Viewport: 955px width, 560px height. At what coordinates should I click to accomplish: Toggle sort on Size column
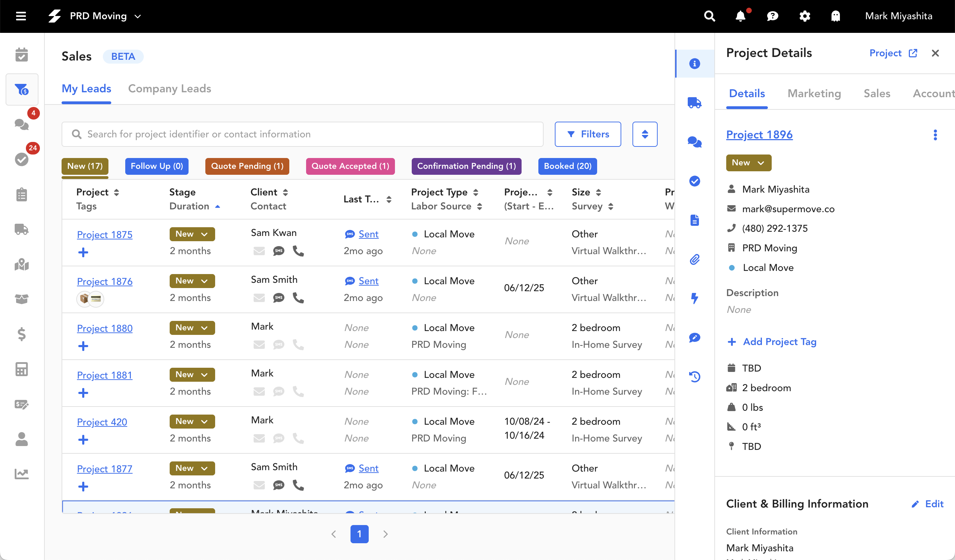[599, 192]
